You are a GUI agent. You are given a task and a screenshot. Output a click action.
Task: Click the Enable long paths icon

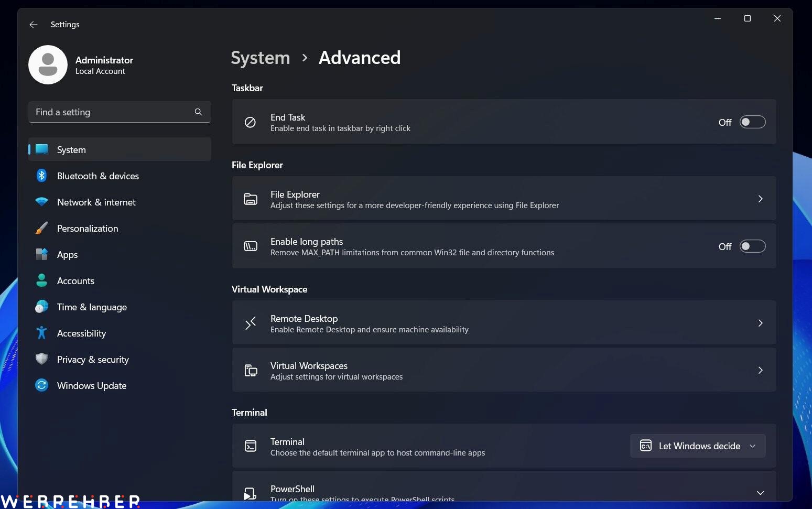pos(251,246)
